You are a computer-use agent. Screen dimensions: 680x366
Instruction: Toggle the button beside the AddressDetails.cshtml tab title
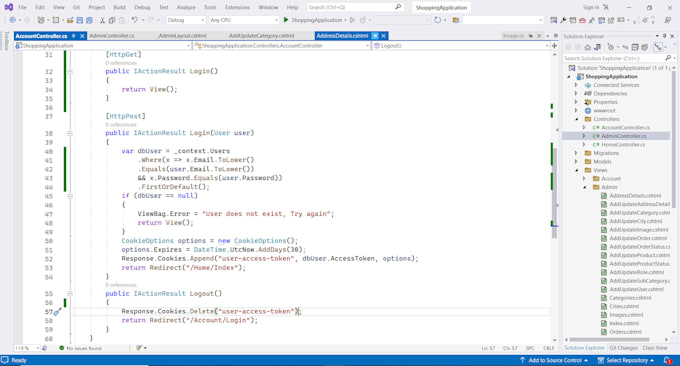click(x=375, y=36)
